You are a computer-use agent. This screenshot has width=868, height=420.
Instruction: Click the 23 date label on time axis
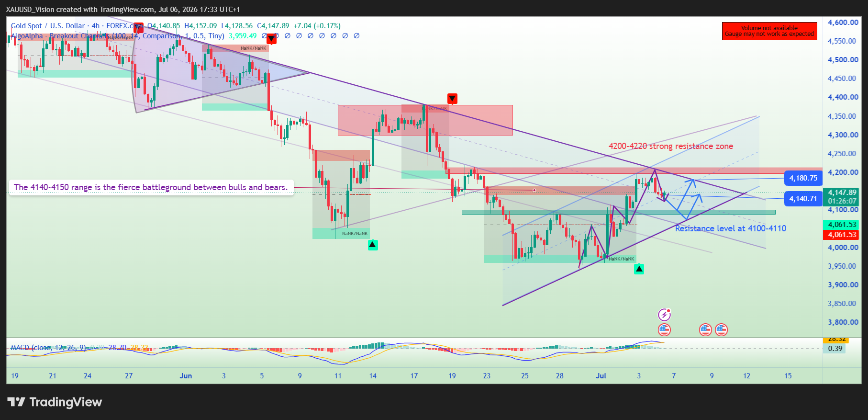487,376
